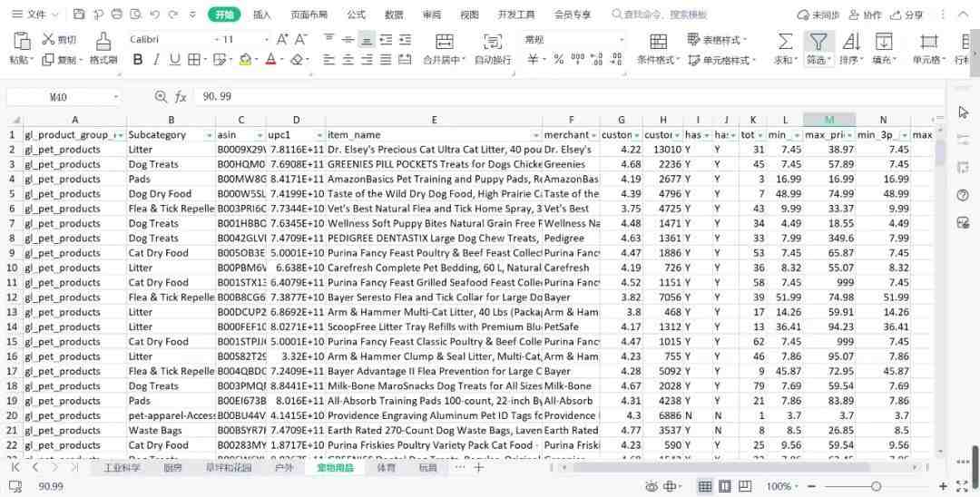The image size is (980, 497).
Task: Click the fx insert function icon
Action: (181, 97)
